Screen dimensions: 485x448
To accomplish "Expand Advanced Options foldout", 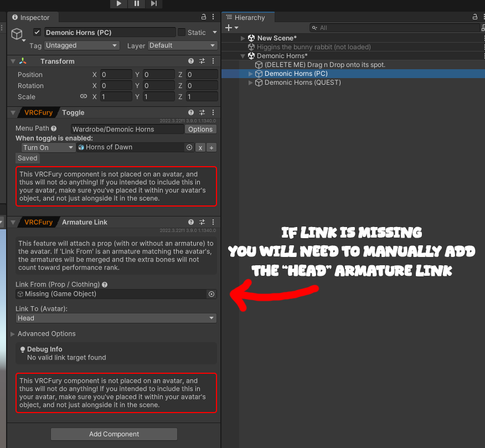I will (x=13, y=334).
